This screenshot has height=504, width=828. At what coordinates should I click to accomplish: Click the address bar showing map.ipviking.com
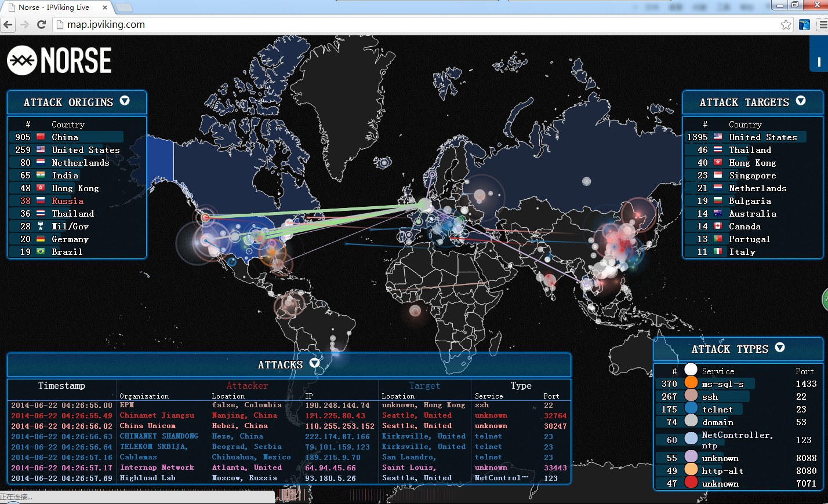[406, 24]
